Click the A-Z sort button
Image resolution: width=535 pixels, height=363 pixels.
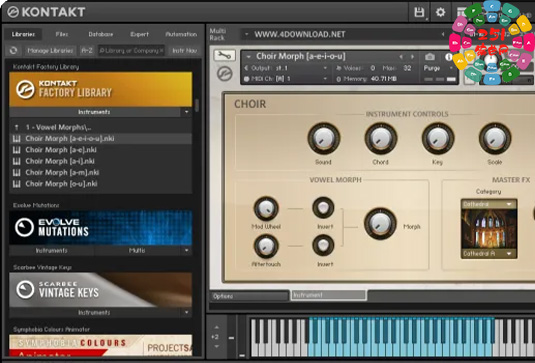(87, 50)
